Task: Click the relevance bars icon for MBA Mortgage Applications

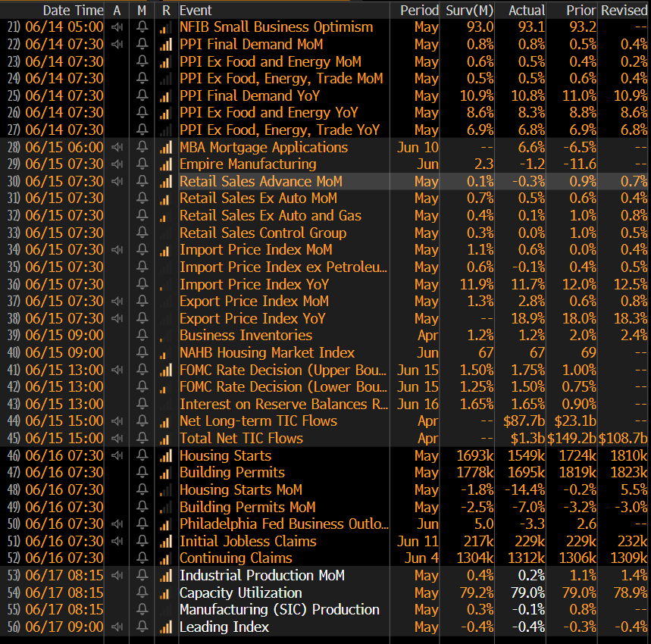Action: [166, 147]
